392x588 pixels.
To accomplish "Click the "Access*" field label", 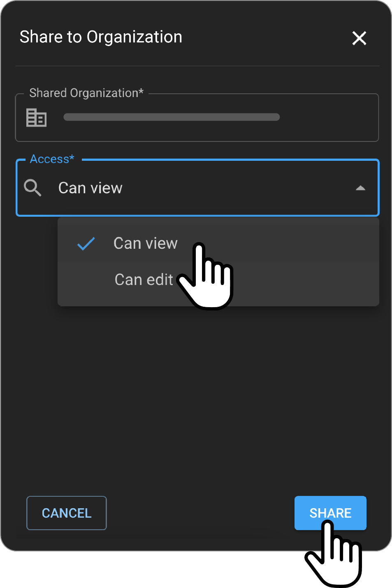I will coord(52,159).
